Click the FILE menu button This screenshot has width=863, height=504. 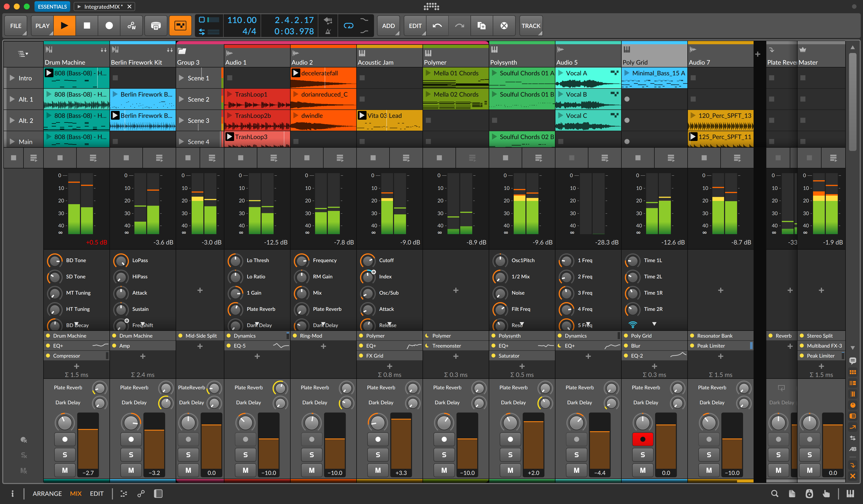16,25
